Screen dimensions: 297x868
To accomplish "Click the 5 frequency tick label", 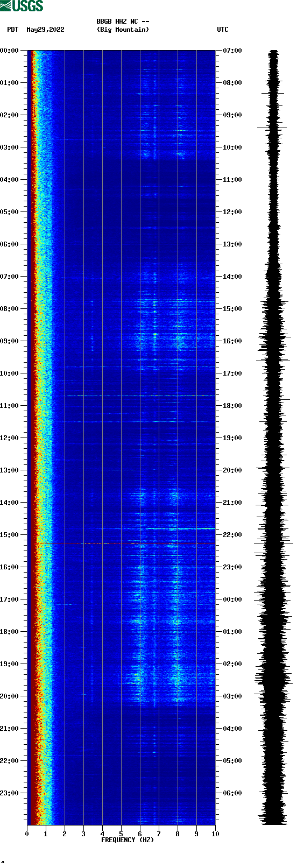I will 121,834.
